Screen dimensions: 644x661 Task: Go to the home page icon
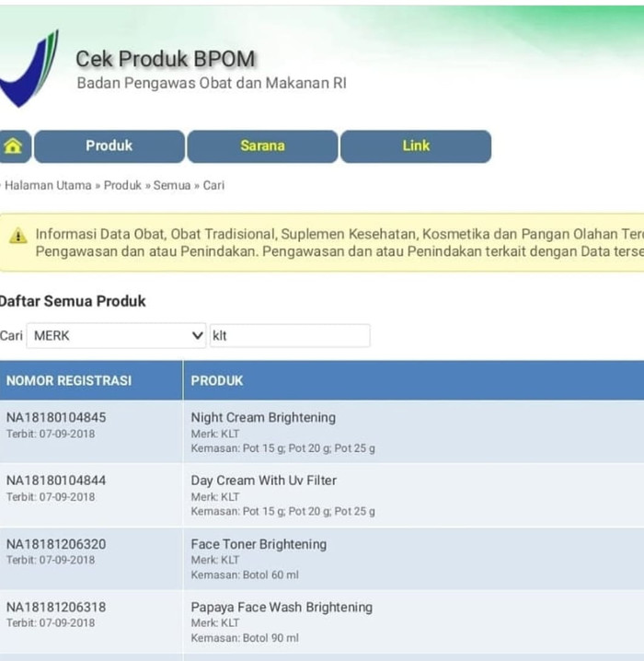pos(13,146)
